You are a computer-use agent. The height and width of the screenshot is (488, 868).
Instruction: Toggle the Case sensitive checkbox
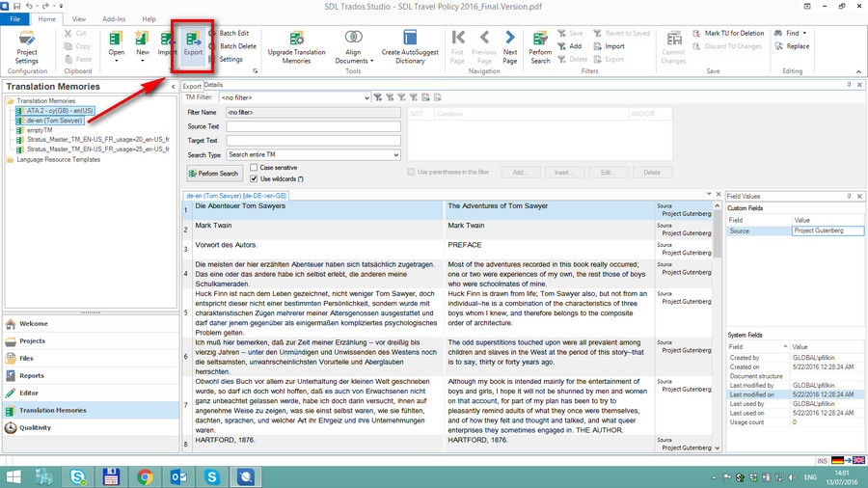pos(254,167)
